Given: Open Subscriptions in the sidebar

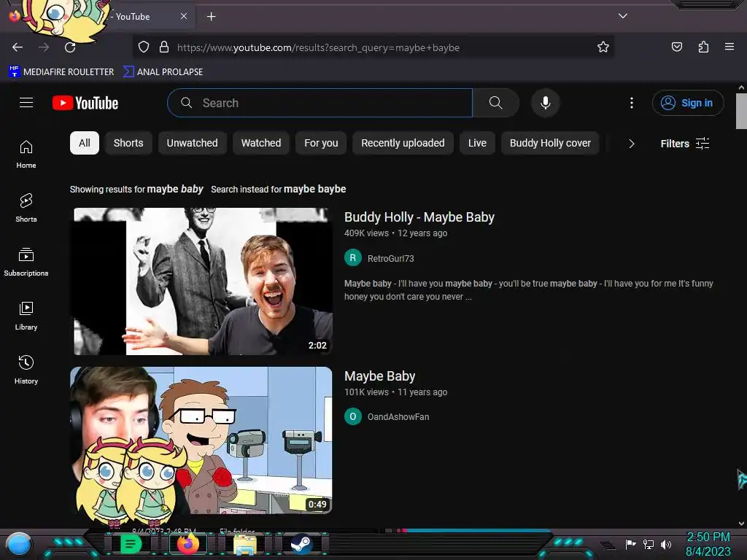Looking at the screenshot, I should point(26,262).
